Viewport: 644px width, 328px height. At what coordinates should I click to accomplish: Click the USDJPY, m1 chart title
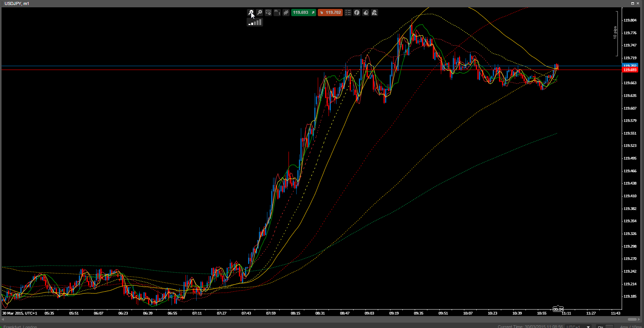[x=17, y=3]
